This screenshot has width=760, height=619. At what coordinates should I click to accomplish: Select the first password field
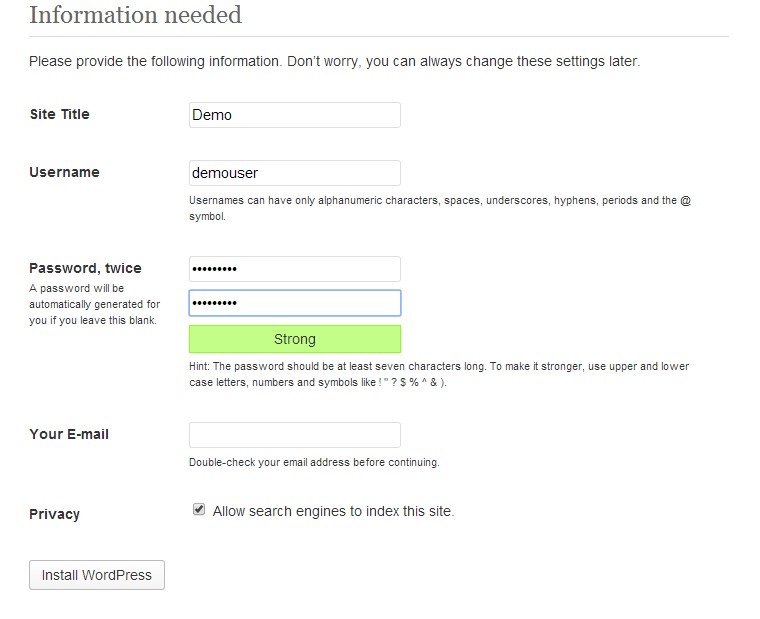click(x=295, y=269)
